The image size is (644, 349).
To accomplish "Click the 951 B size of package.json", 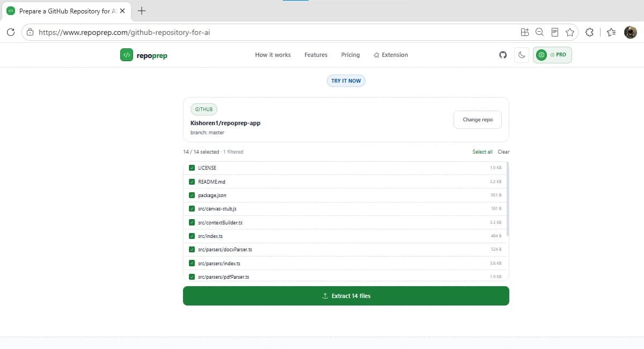I will point(496,195).
